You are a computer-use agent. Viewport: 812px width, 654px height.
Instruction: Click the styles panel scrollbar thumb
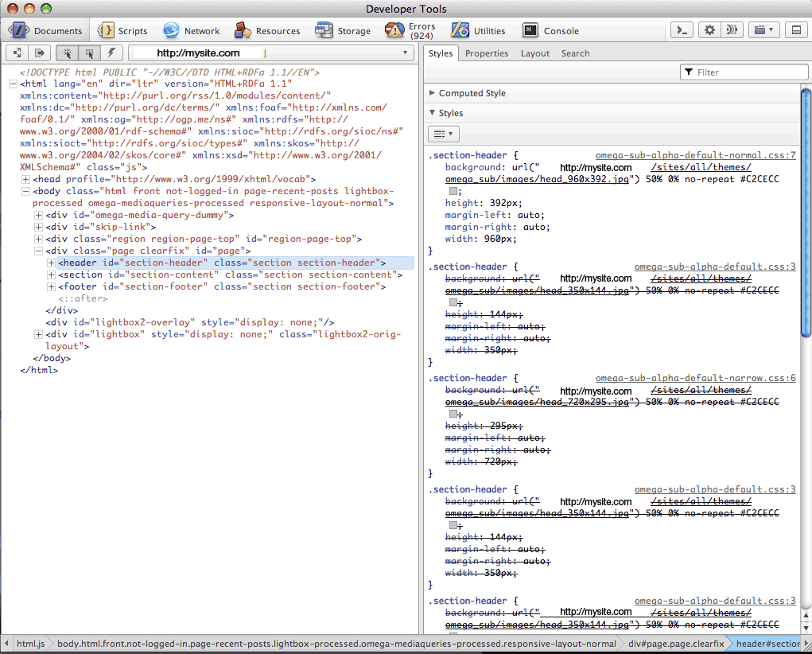806,212
